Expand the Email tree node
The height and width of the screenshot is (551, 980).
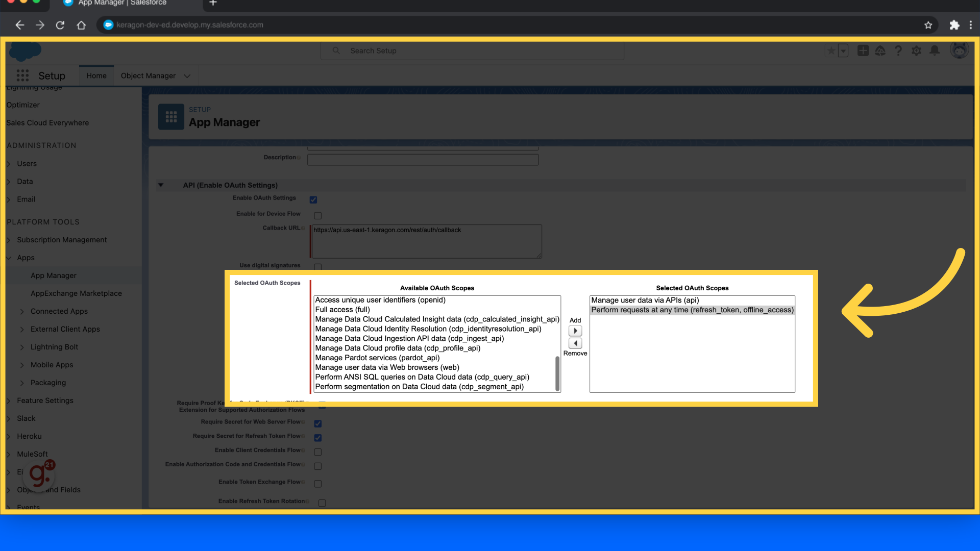pyautogui.click(x=9, y=199)
